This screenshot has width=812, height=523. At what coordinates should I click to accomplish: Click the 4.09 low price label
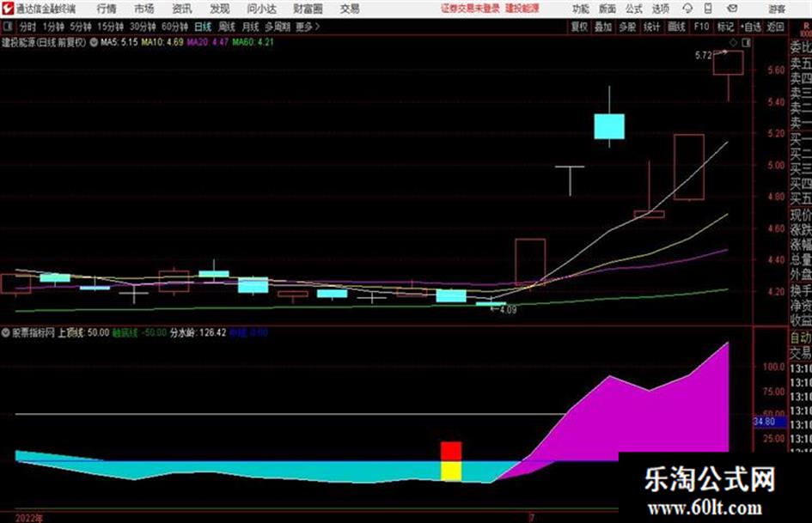pyautogui.click(x=508, y=310)
